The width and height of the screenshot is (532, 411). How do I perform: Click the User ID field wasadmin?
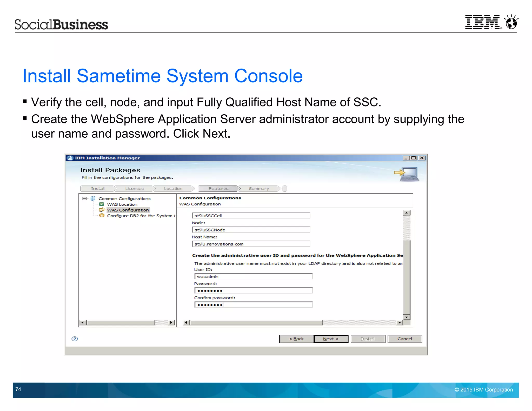coord(253,276)
